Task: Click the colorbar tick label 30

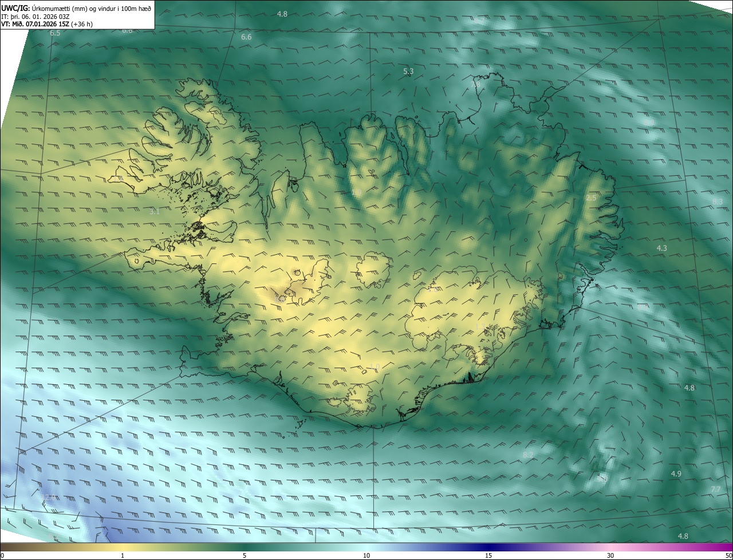Action: coord(610,555)
